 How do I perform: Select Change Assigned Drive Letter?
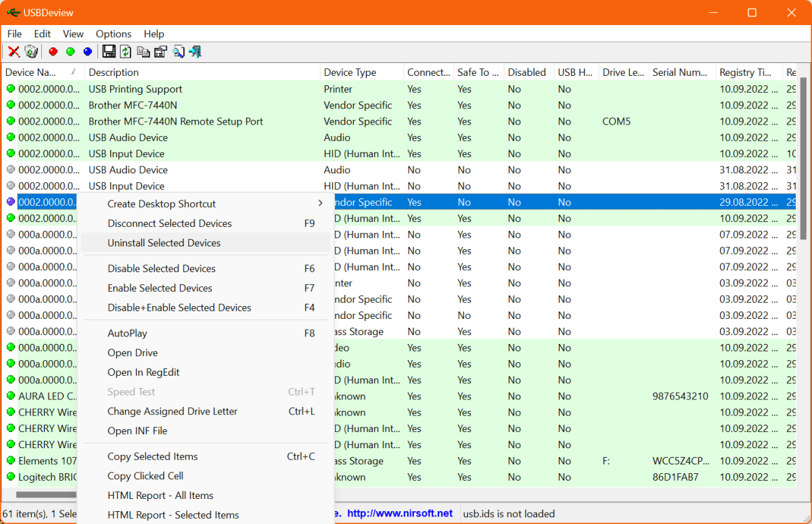click(x=206, y=411)
